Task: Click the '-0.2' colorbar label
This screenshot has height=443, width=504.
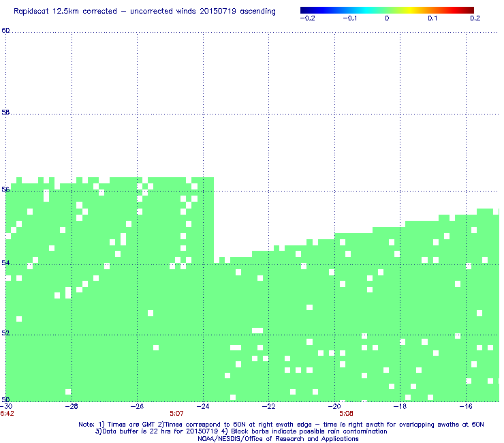Action: (308, 18)
